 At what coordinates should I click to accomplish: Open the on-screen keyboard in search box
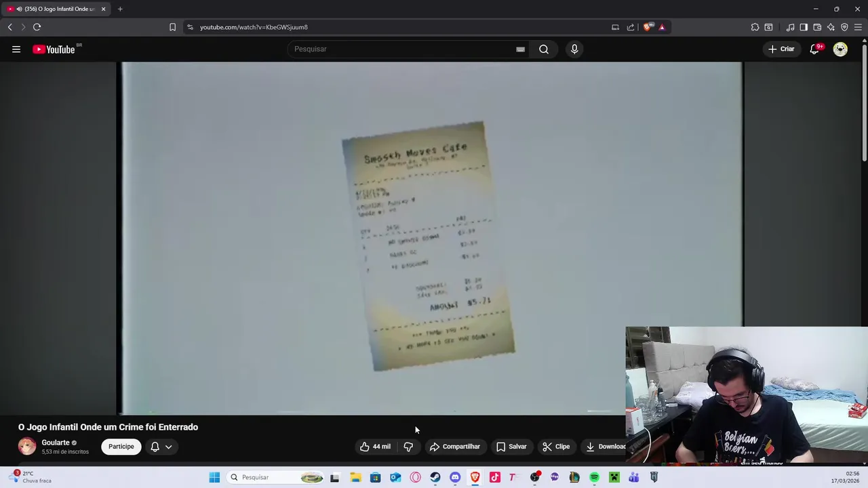[x=520, y=49]
